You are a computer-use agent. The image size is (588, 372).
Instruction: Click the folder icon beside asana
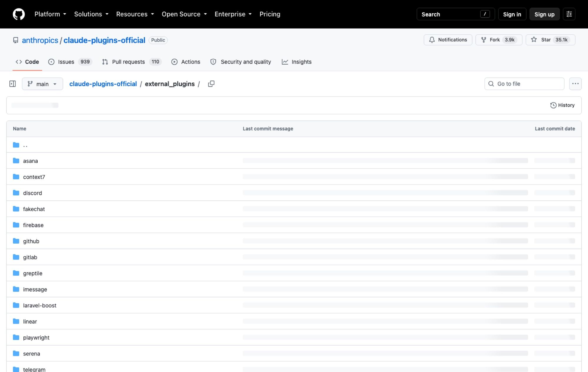coord(16,161)
